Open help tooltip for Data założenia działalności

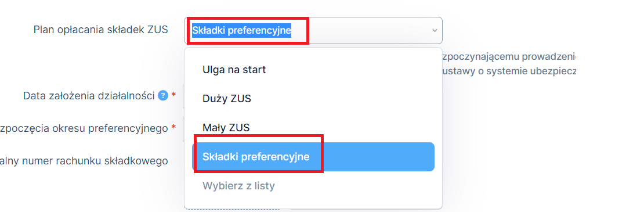click(x=164, y=96)
